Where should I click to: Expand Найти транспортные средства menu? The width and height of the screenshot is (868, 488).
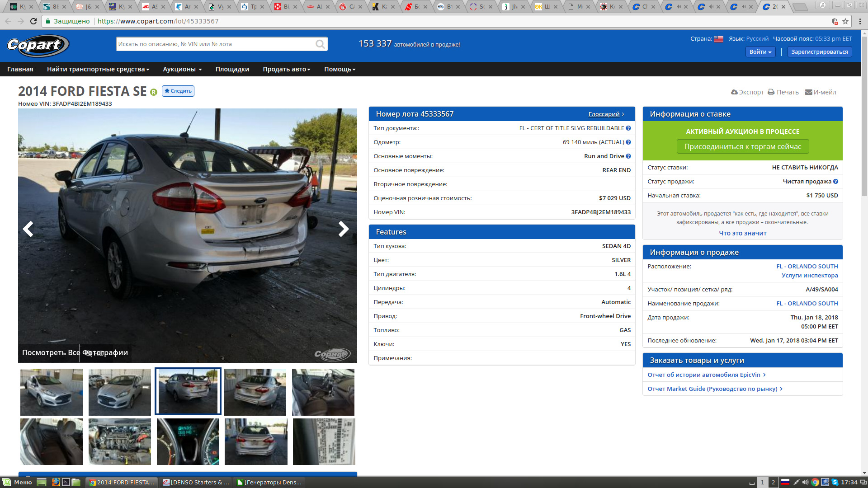tap(98, 69)
